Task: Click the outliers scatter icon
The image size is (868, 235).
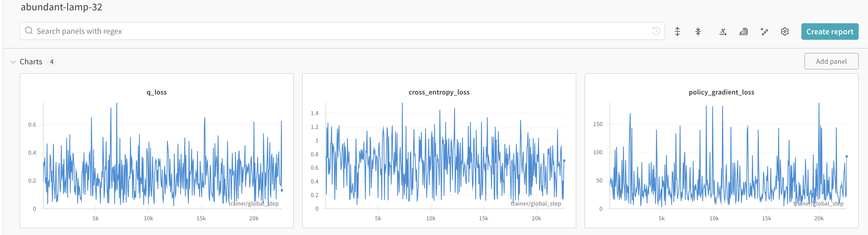Action: point(764,32)
